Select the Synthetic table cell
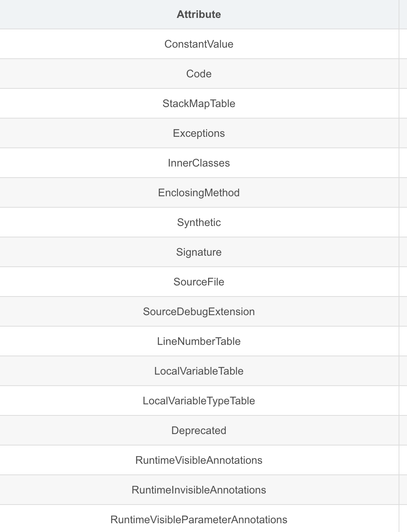Screen dimensions: 407x532 (x=199, y=223)
